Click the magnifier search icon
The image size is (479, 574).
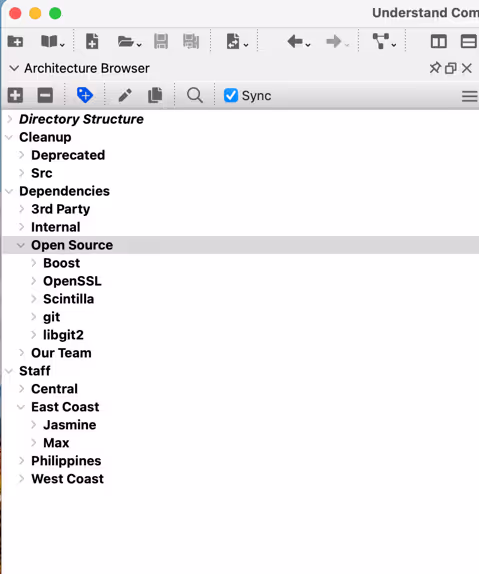[195, 96]
